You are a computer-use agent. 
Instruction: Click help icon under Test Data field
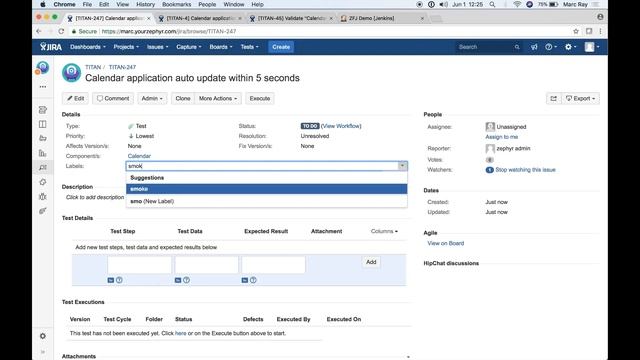pos(186,280)
